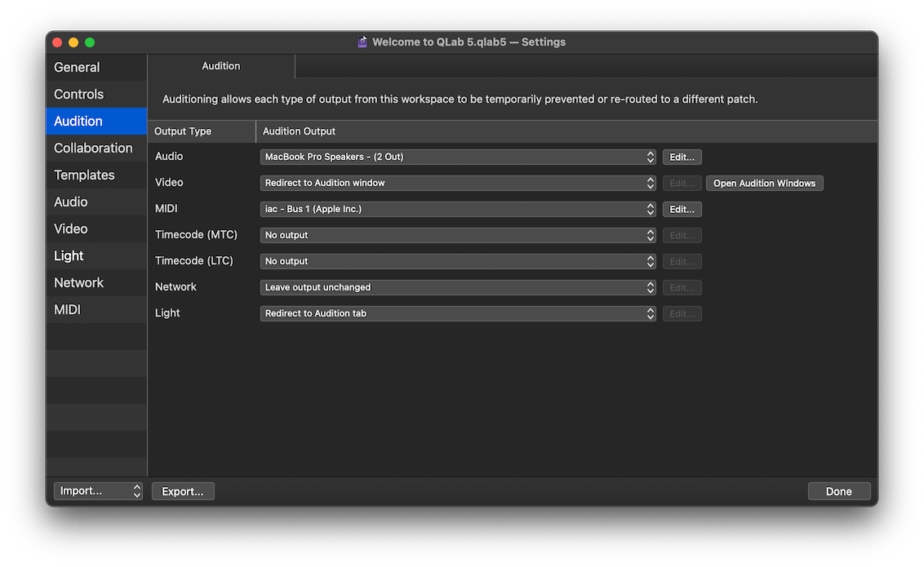Click the Network output type row label
This screenshot has height=567, width=924.
pos(175,286)
